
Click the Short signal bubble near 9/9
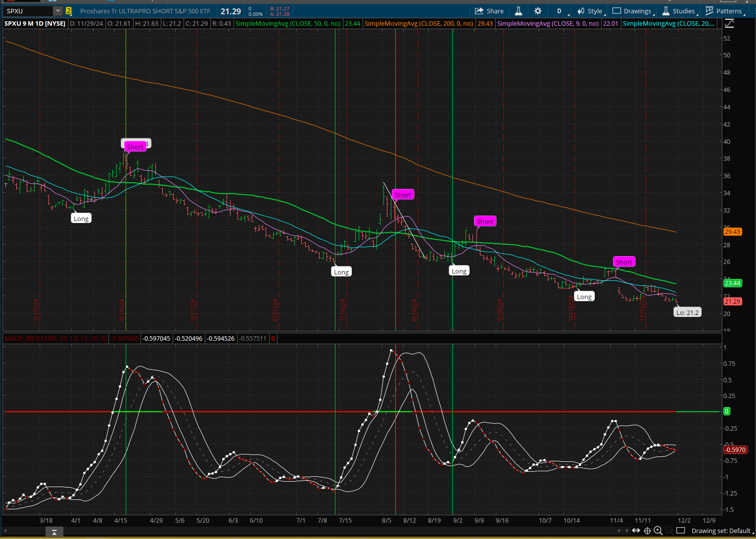tap(485, 222)
